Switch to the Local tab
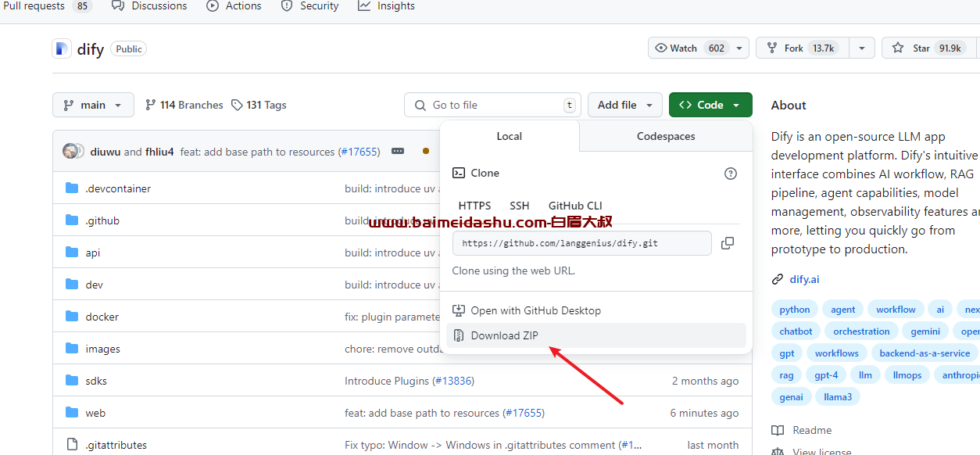The width and height of the screenshot is (980, 455). [510, 136]
